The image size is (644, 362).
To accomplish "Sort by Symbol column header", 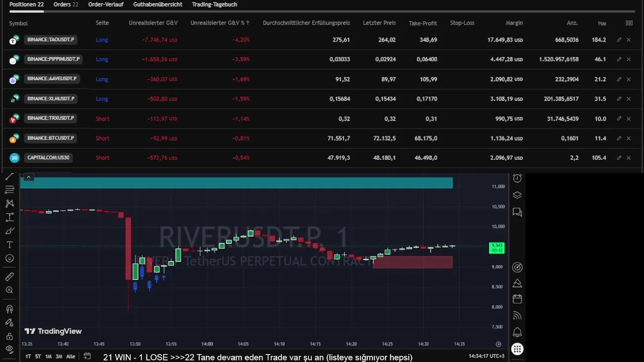I will coord(19,23).
